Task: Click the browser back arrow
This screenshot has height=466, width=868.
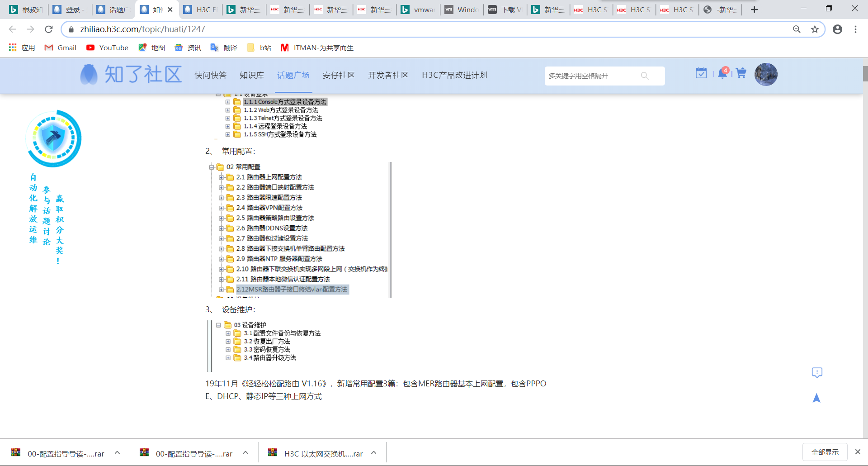Action: click(13, 29)
